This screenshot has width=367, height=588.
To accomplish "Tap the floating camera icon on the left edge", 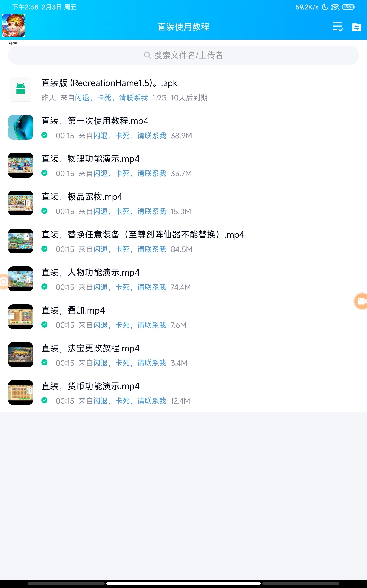I will 4,281.
